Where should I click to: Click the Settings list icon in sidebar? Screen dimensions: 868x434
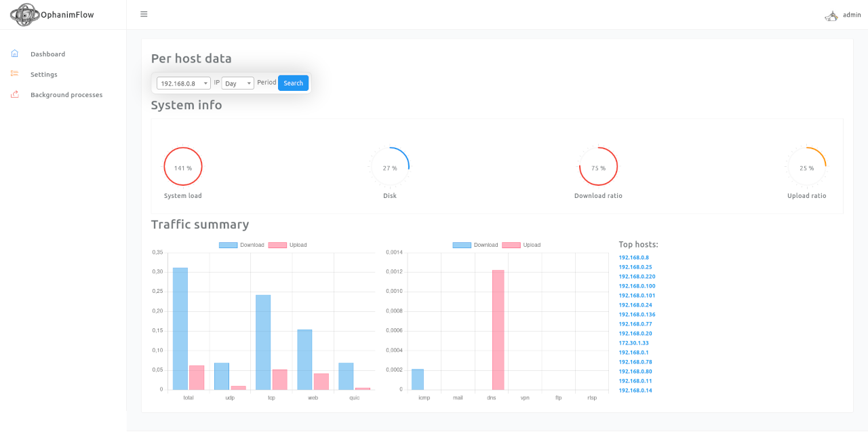click(x=15, y=74)
